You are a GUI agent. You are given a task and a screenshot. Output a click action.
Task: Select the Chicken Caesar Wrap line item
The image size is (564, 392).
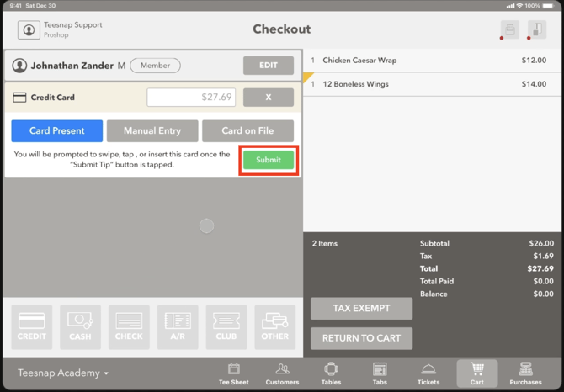coord(431,61)
